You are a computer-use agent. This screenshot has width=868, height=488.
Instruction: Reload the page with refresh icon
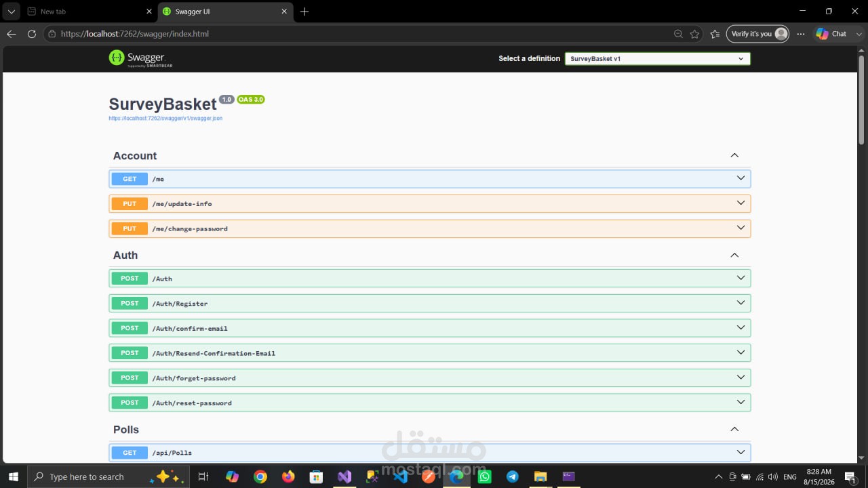pos(31,34)
